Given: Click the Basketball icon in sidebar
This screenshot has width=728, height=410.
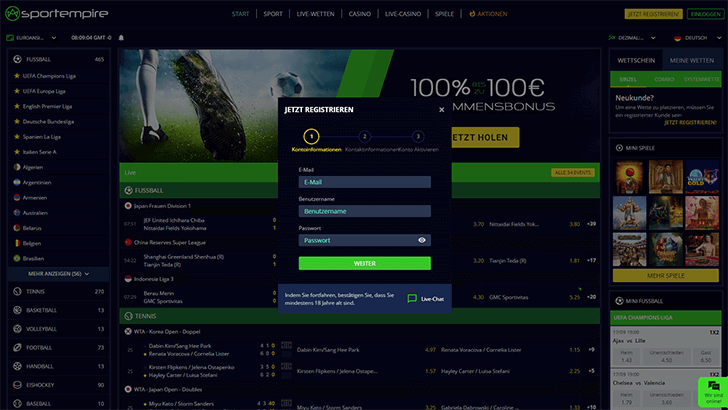Looking at the screenshot, I should [18, 310].
